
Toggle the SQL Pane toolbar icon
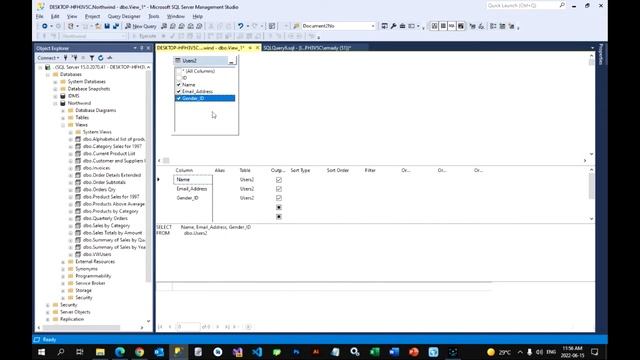(452, 26)
